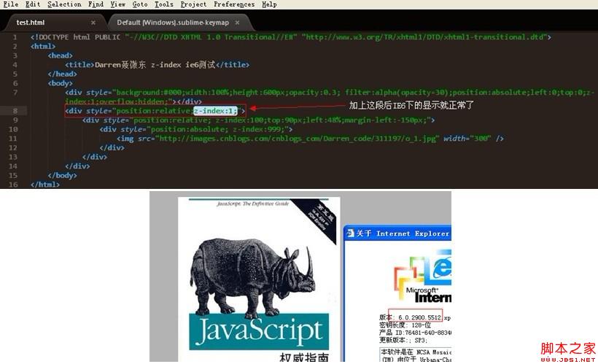Click the highlighted z-index:1; selection
598x364 pixels.
[215, 111]
